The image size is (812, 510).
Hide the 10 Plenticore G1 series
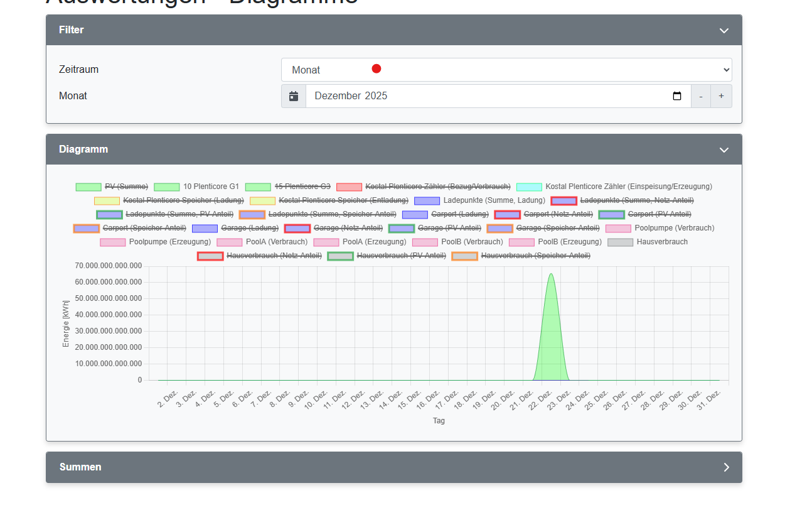[210, 187]
